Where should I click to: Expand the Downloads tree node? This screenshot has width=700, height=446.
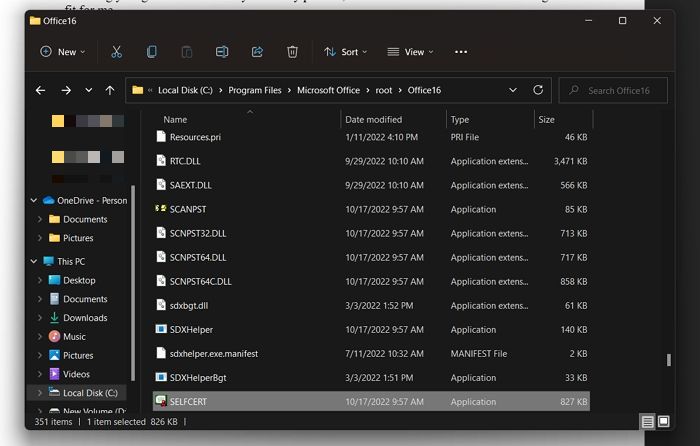40,318
